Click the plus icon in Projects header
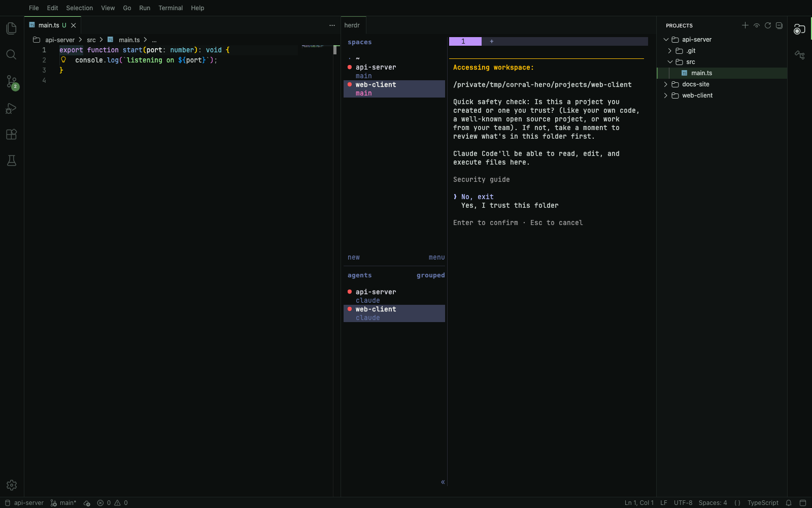812x508 pixels. (x=745, y=25)
